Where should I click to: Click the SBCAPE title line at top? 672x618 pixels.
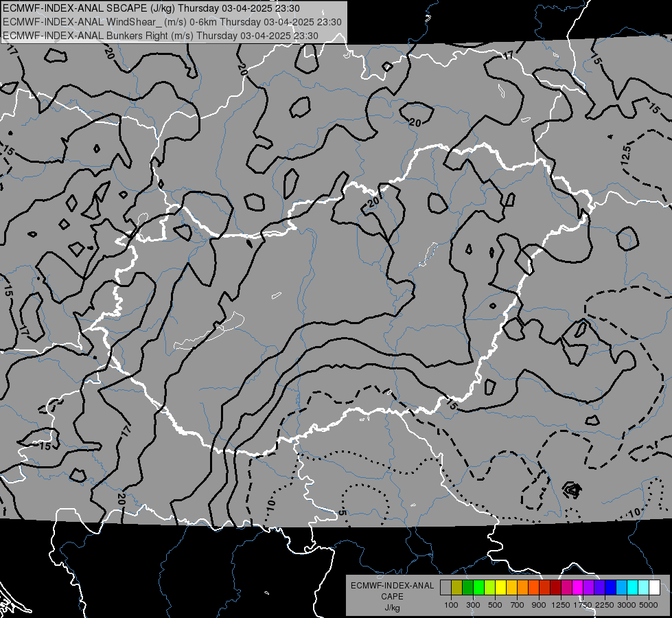[x=151, y=8]
